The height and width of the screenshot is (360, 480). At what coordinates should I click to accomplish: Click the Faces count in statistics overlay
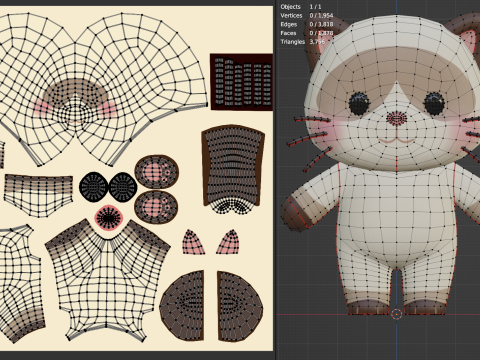(x=321, y=33)
